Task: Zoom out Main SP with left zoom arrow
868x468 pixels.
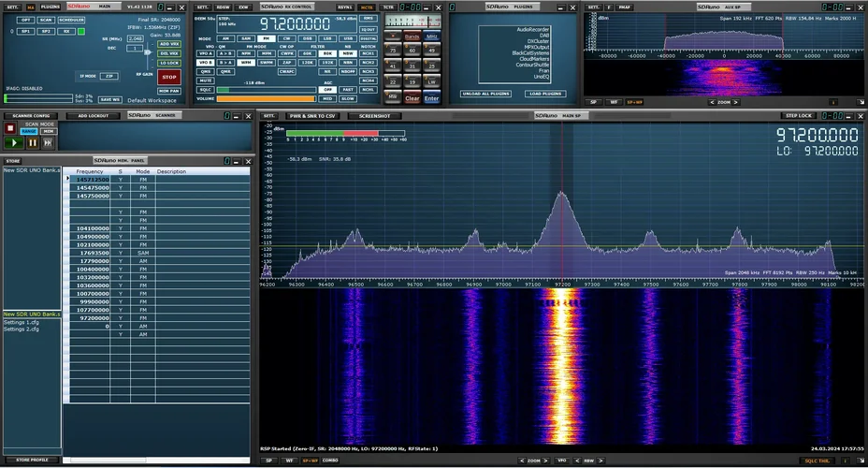Action: click(x=522, y=461)
